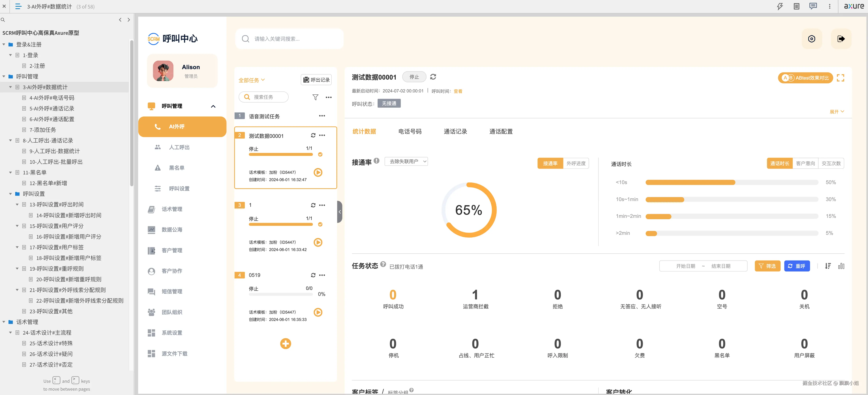868x395 pixels.
Task: Collapse the 呼叫管理 sidebar menu
Action: click(x=213, y=106)
